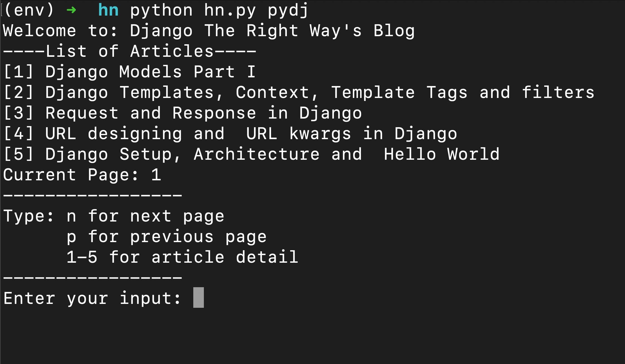Click the green prompt arrow
The image size is (625, 364).
point(71,10)
